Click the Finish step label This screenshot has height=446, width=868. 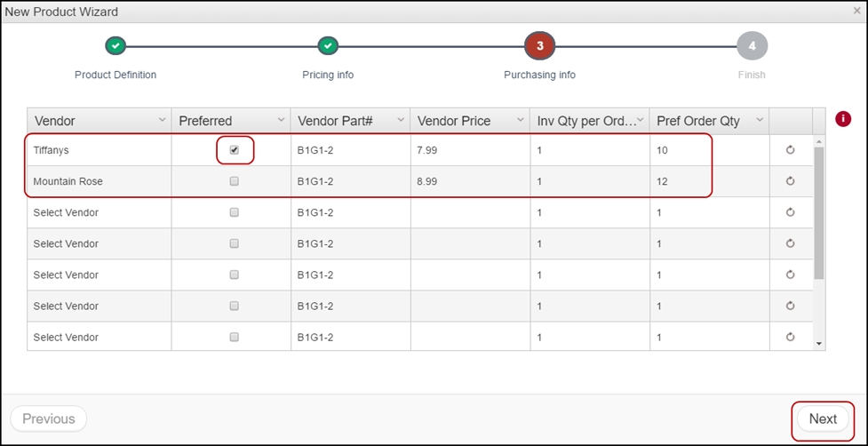(752, 75)
